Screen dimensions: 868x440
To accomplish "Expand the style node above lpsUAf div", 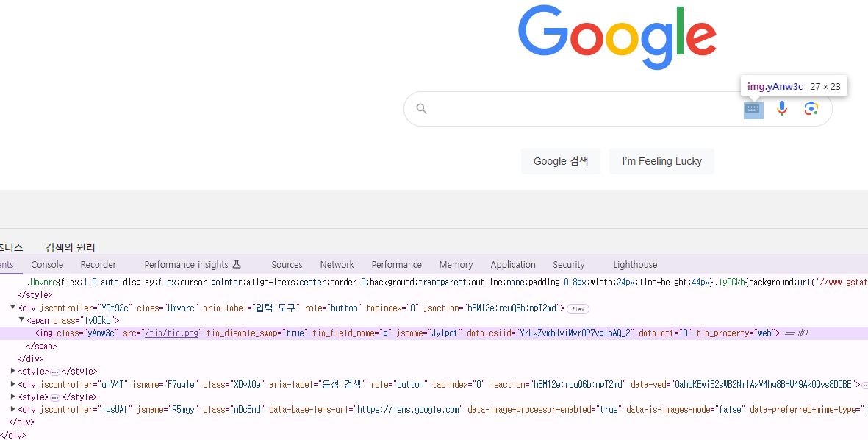I will click(x=12, y=397).
